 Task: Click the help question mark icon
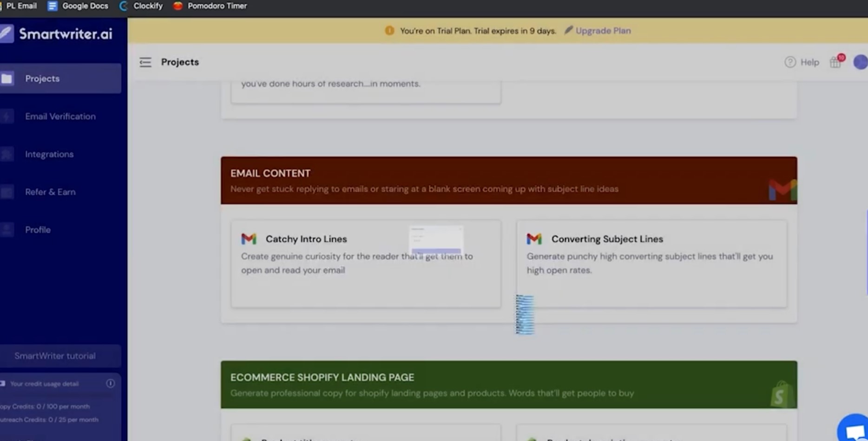pos(790,62)
